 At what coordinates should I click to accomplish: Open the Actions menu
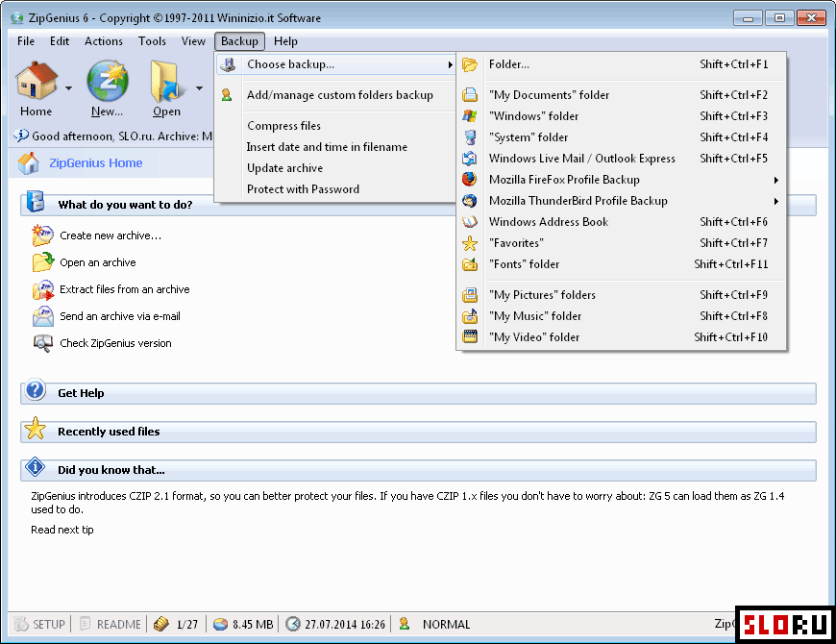[104, 41]
